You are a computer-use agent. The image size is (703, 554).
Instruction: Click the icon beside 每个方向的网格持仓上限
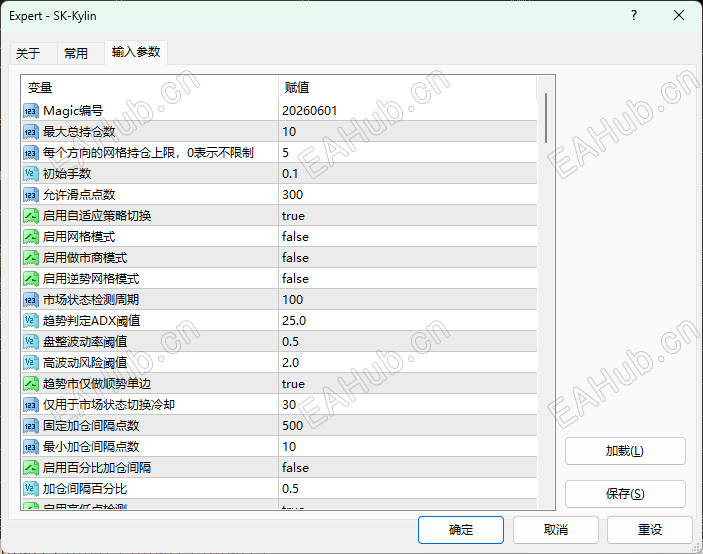(30, 153)
